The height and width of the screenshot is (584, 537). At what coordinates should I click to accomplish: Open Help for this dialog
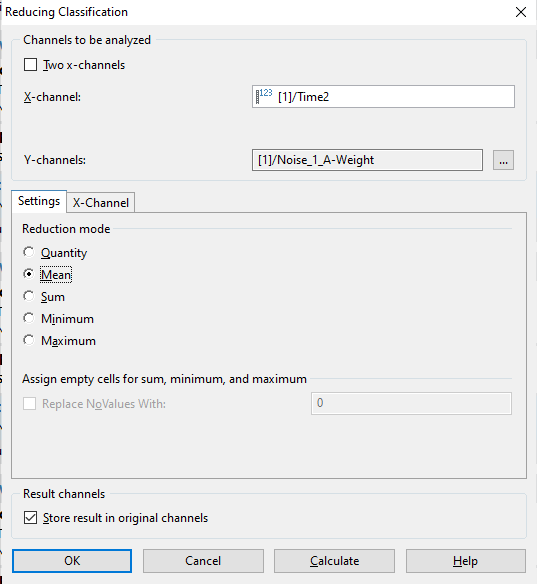click(x=465, y=561)
